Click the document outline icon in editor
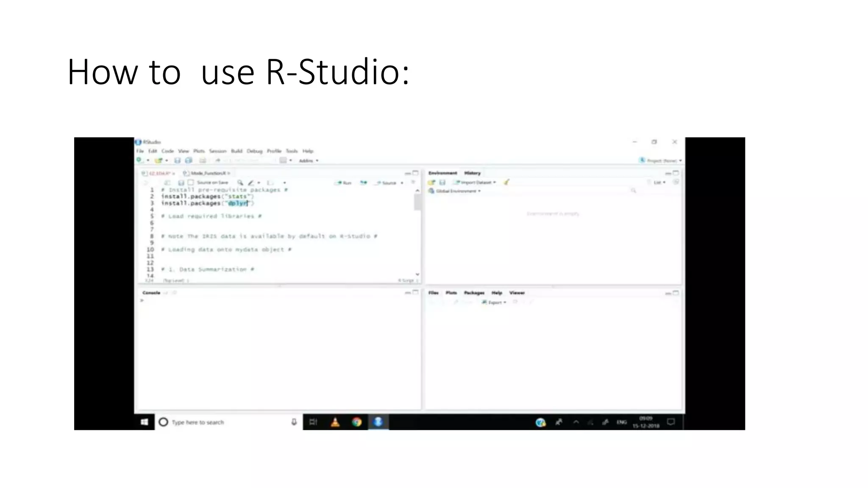Image resolution: width=868 pixels, height=488 pixels. [x=413, y=183]
